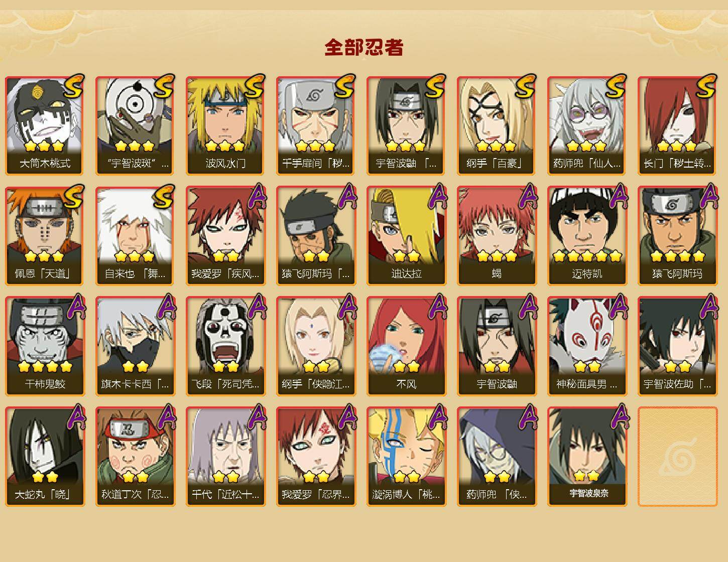Select the 猿飞阿斯玛 four-star card
Image resolution: width=728 pixels, height=562 pixels.
tap(678, 236)
